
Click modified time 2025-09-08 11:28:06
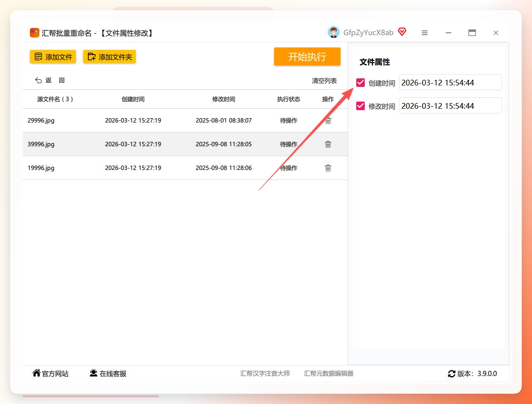(224, 168)
